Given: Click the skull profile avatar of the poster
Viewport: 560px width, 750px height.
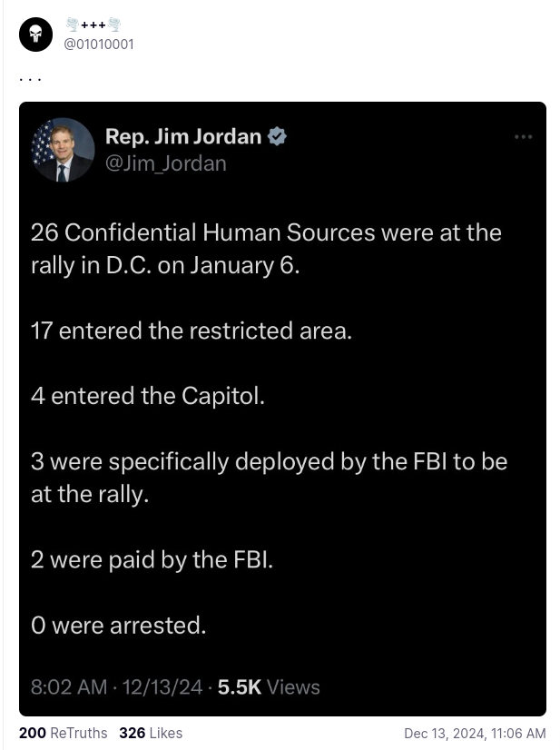Looking at the screenshot, I should [x=35, y=34].
